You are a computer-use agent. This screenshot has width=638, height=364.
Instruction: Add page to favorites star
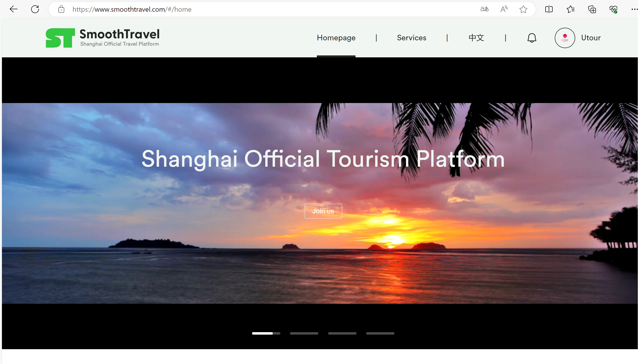coord(523,9)
